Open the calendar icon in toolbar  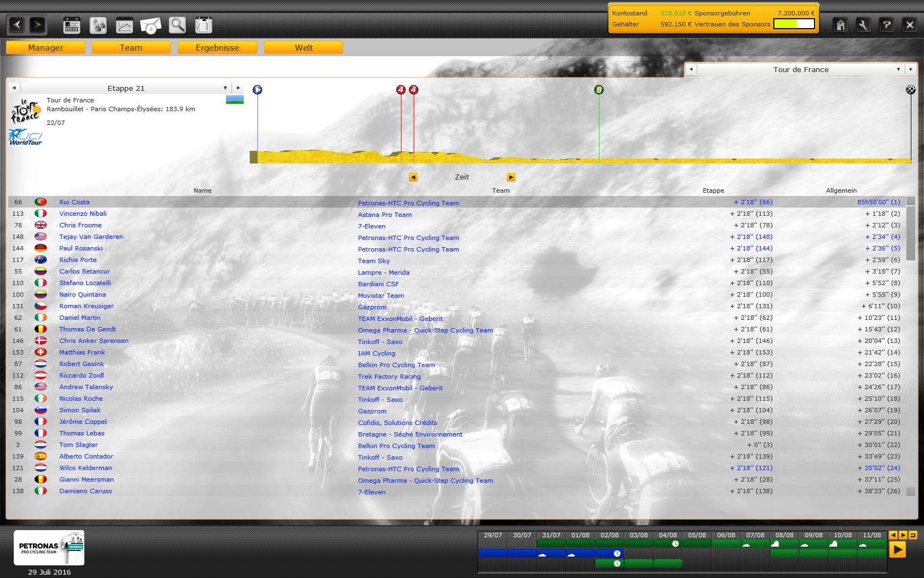coord(71,25)
